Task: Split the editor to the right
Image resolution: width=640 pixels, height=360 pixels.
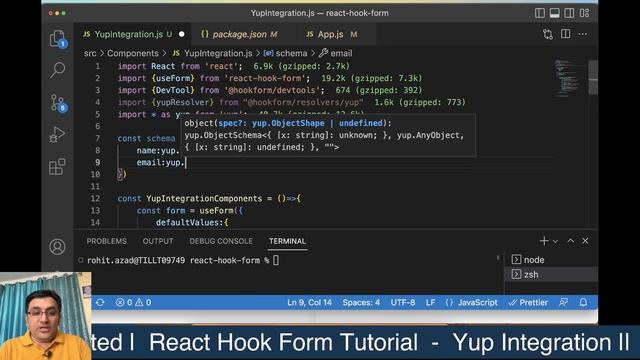Action: pos(565,34)
